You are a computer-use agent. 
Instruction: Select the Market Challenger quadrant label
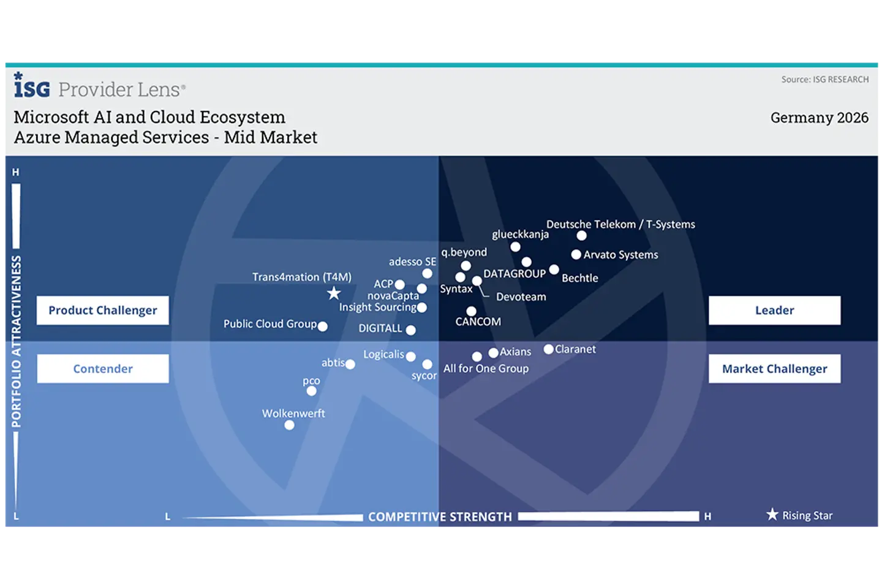pyautogui.click(x=774, y=369)
